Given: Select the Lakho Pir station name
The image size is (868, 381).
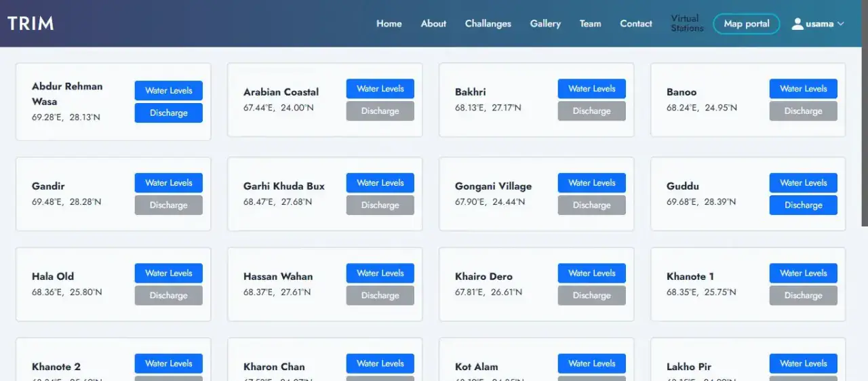Looking at the screenshot, I should pos(689,367).
